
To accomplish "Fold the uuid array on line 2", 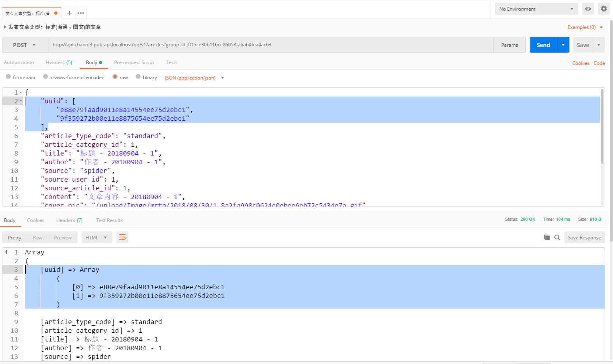I will click(21, 101).
